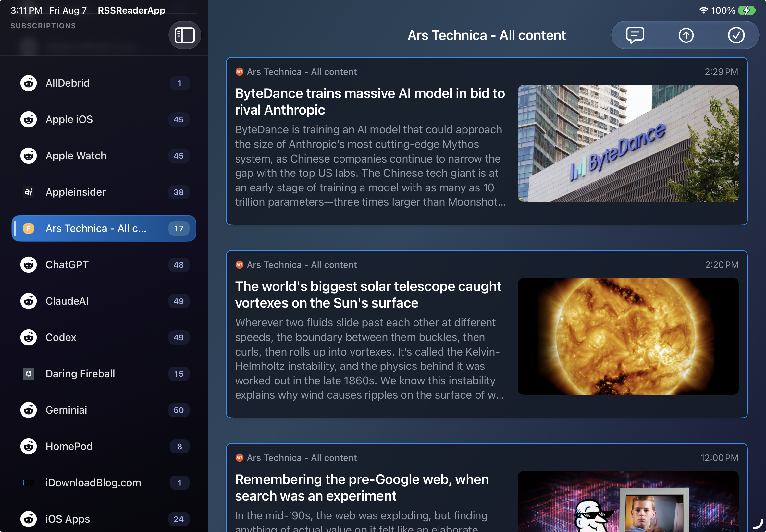Click the Daring Fireball star icon
Screen dimensions: 766x532
pos(29,374)
